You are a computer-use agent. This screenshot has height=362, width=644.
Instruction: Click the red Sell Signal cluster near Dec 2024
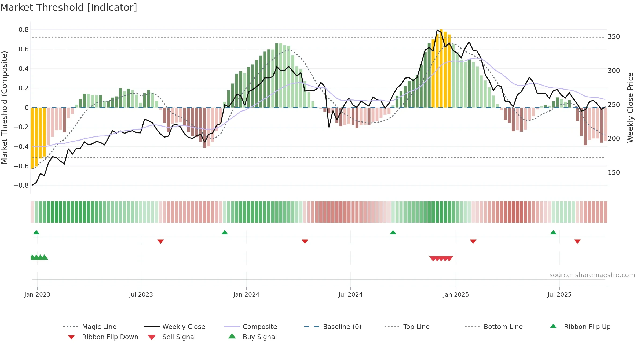click(441, 259)
